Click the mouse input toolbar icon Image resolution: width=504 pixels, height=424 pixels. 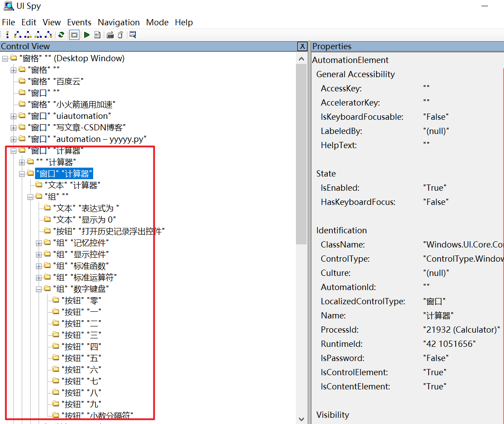click(x=120, y=35)
